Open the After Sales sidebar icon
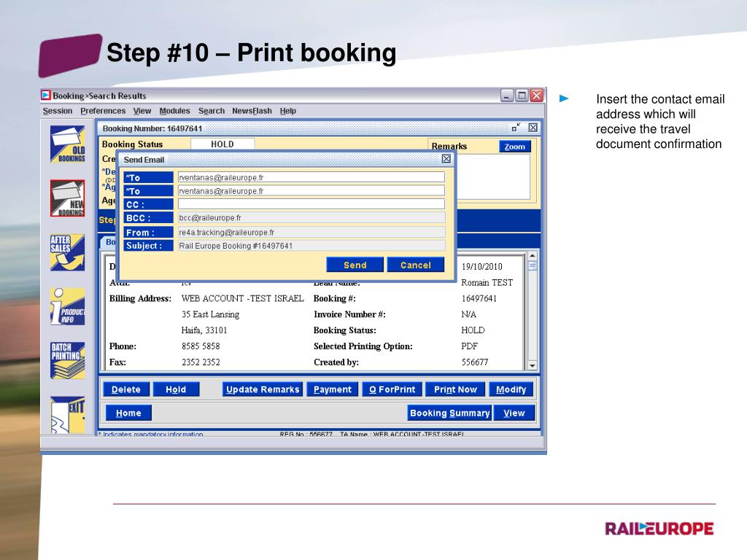747x560 pixels. tap(68, 253)
